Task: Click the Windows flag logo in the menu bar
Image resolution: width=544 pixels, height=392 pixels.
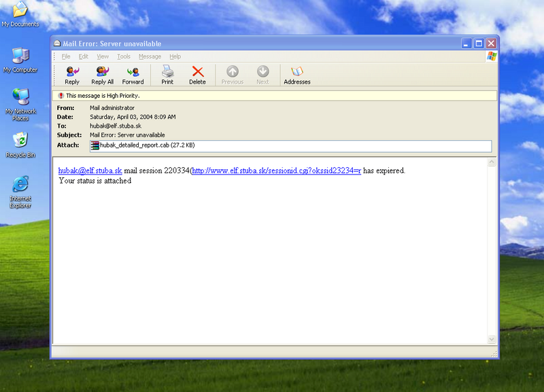Action: (x=492, y=56)
